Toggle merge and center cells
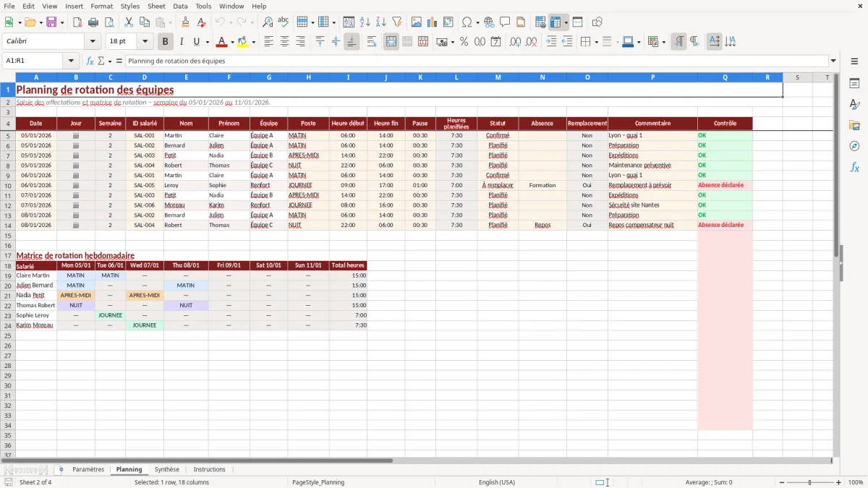 [x=391, y=42]
